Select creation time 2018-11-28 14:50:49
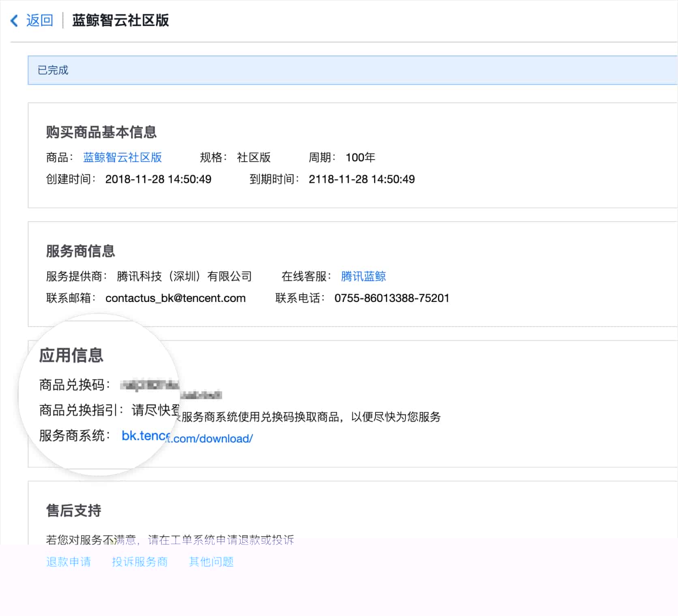This screenshot has height=616, width=678. tap(158, 179)
